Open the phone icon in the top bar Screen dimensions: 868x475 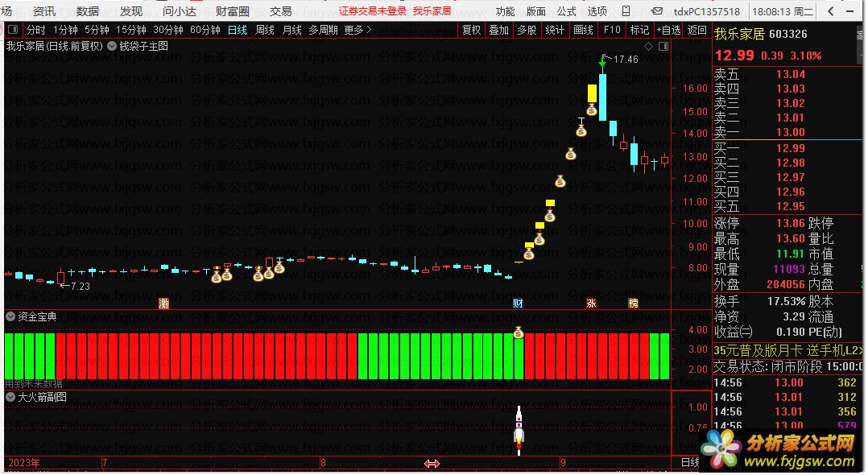coord(626,11)
